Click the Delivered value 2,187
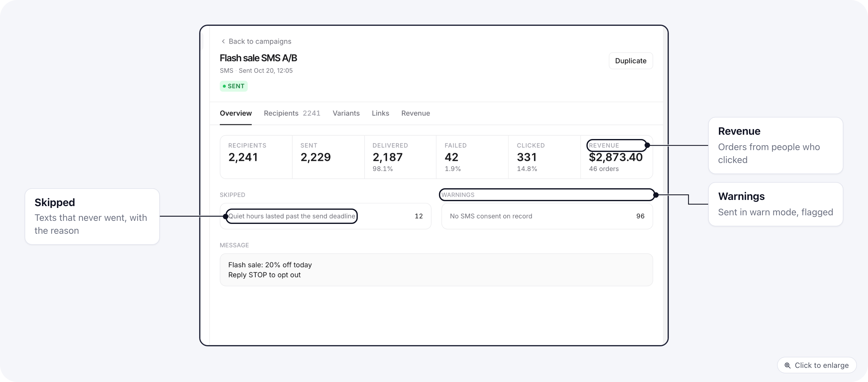 (388, 157)
